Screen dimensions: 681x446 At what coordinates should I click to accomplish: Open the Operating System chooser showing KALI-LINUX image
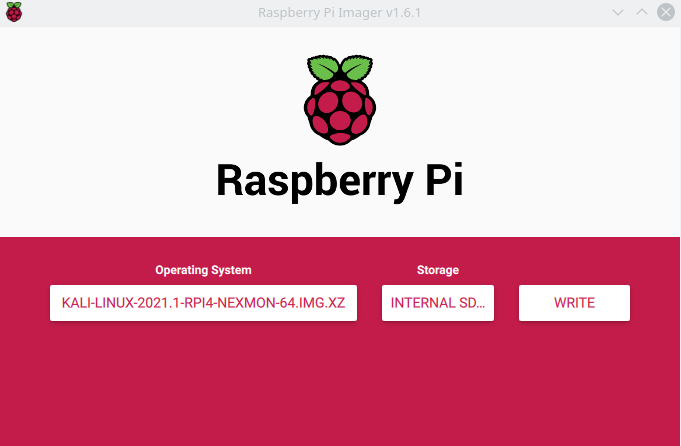(x=203, y=303)
